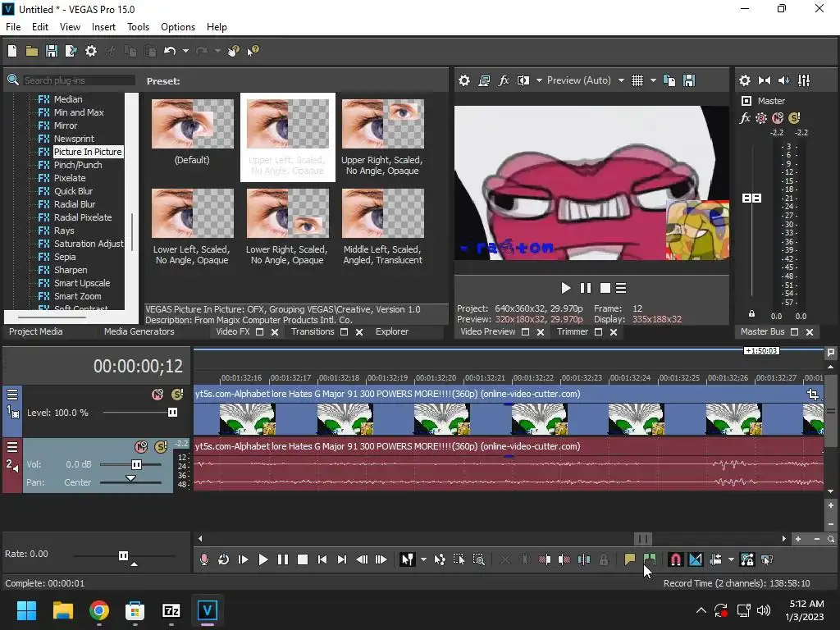Image resolution: width=840 pixels, height=630 pixels.
Task: Choose Upper Right, Scaled, No Angle preset
Action: (382, 137)
